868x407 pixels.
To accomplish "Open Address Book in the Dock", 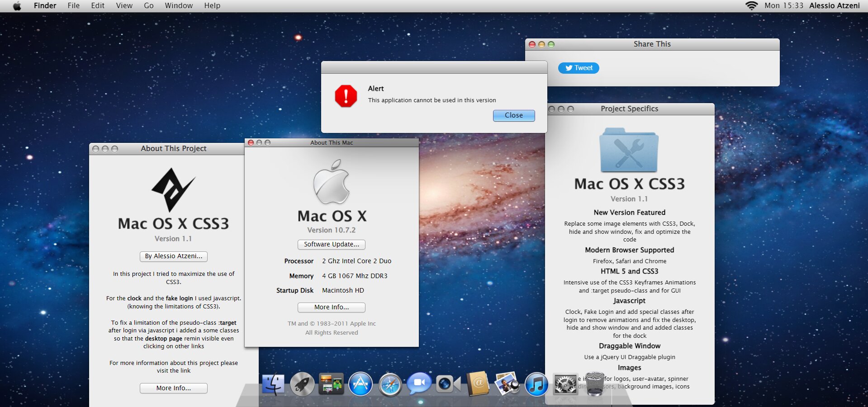I will (478, 383).
